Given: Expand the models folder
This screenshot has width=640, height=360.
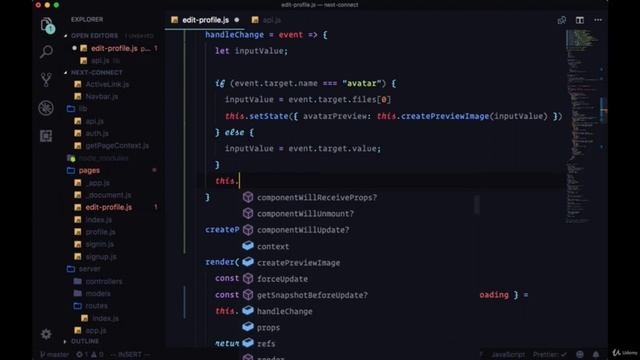Looking at the screenshot, I should tap(98, 293).
